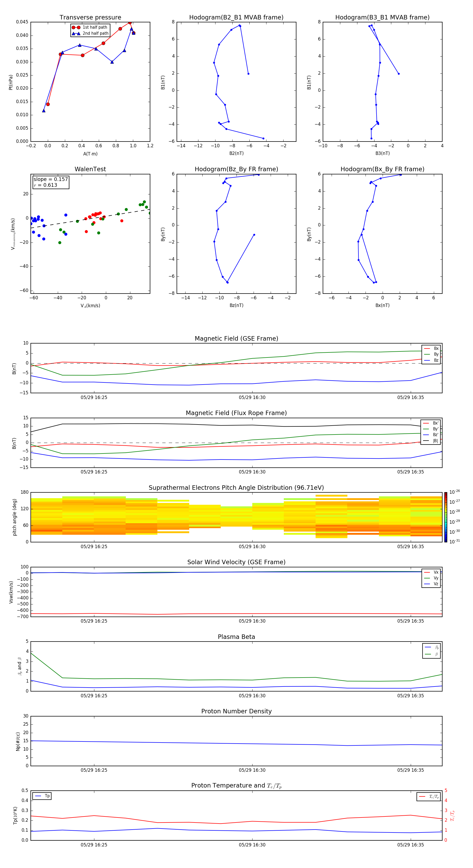Click the 'WalenTest' plot title
This screenshot has width=473, height=868.
[x=90, y=169]
